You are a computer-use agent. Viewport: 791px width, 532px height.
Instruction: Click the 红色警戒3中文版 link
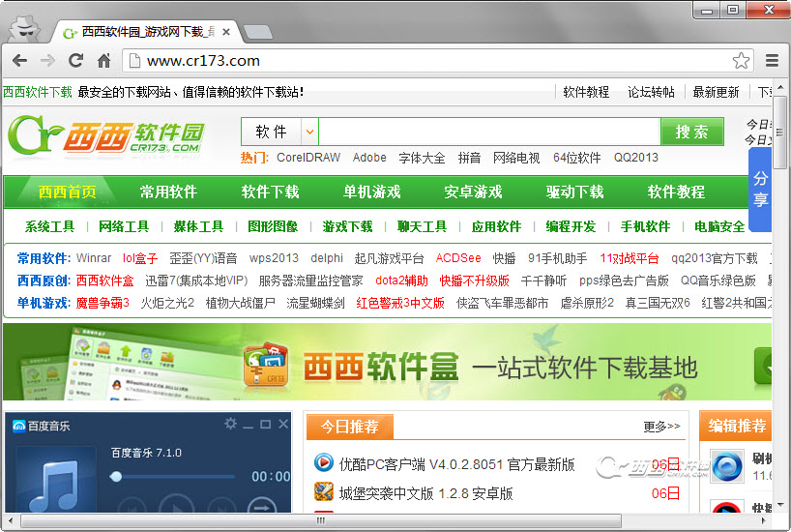(x=400, y=303)
